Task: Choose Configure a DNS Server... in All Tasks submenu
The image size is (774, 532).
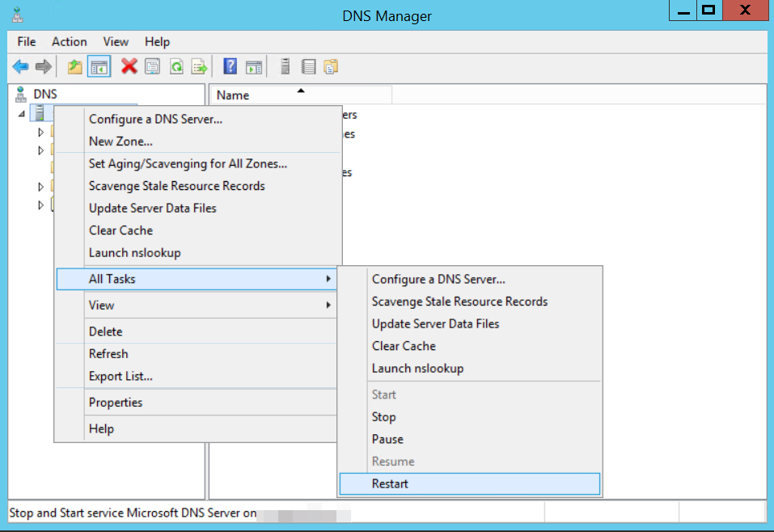Action: point(470,279)
